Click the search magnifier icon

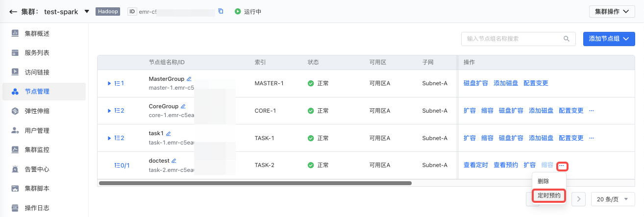(567, 39)
